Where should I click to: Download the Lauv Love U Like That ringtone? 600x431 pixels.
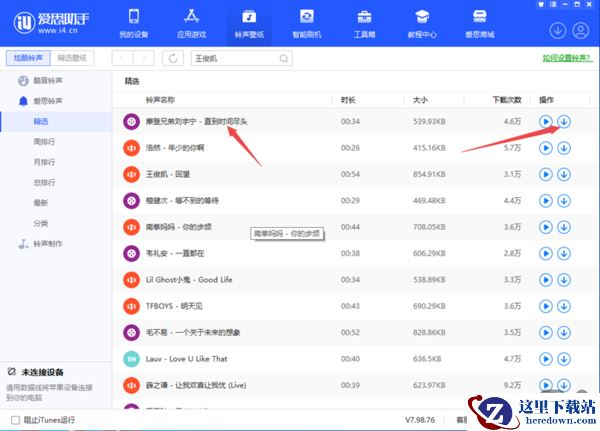[x=564, y=359]
